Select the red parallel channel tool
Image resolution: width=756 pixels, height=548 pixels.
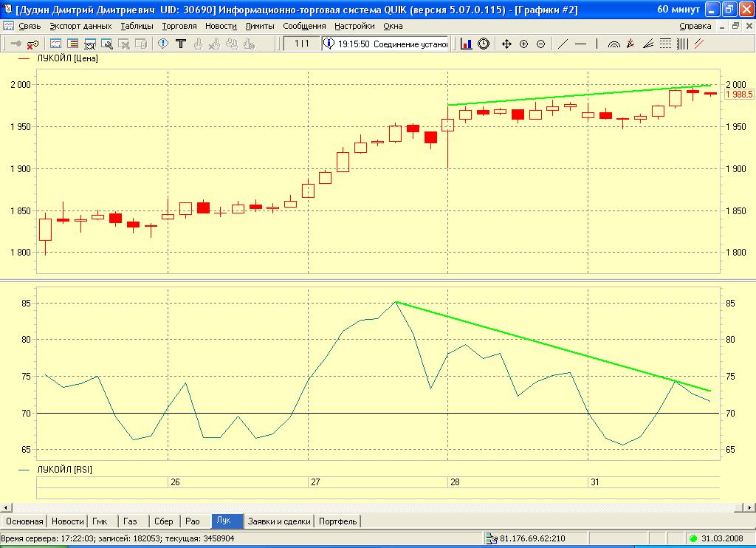pyautogui.click(x=700, y=44)
